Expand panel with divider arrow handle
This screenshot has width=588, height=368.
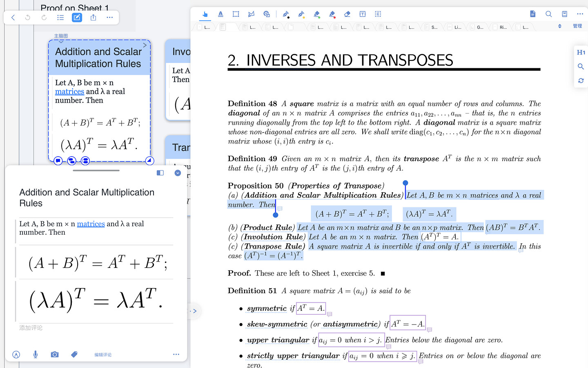(195, 311)
